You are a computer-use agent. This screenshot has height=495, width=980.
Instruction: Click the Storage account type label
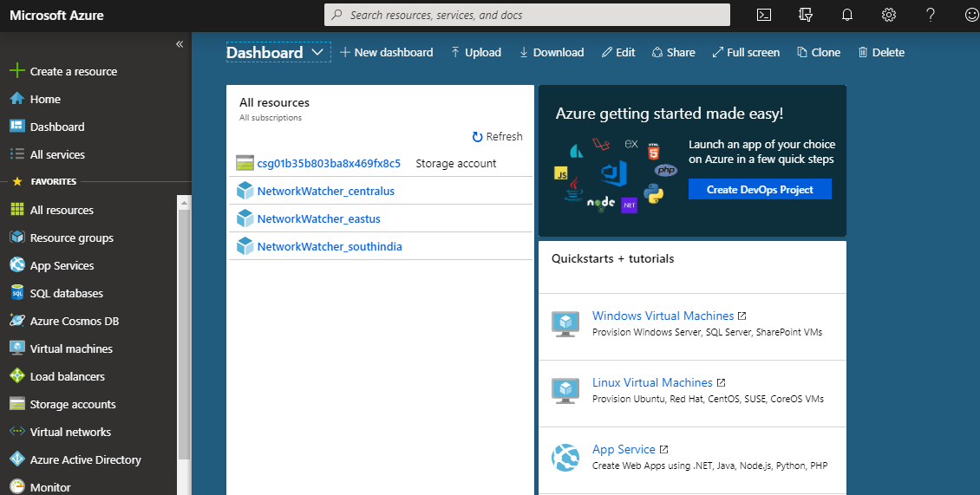pos(455,163)
